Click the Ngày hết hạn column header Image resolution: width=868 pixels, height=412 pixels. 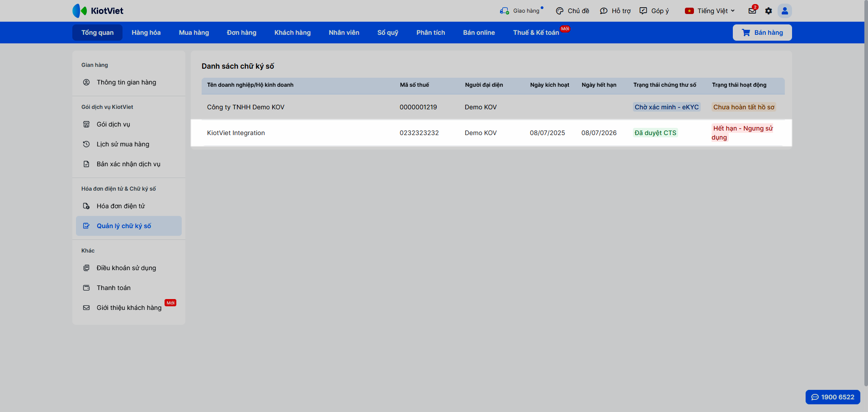pyautogui.click(x=599, y=85)
